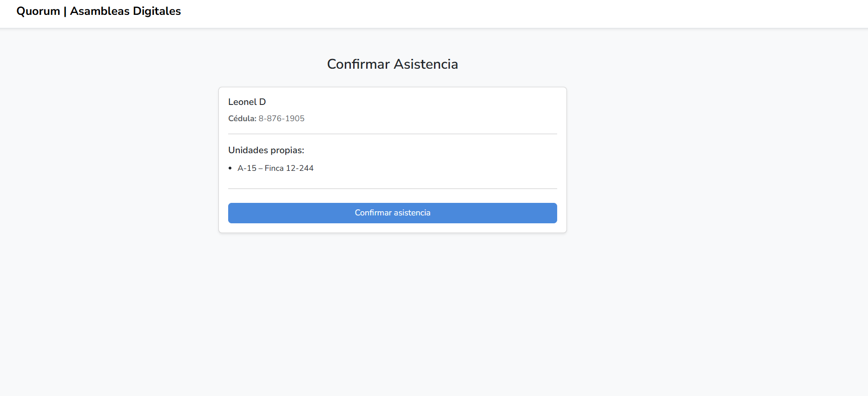Click the word Quorum in the navbar
The image size is (868, 396).
38,11
